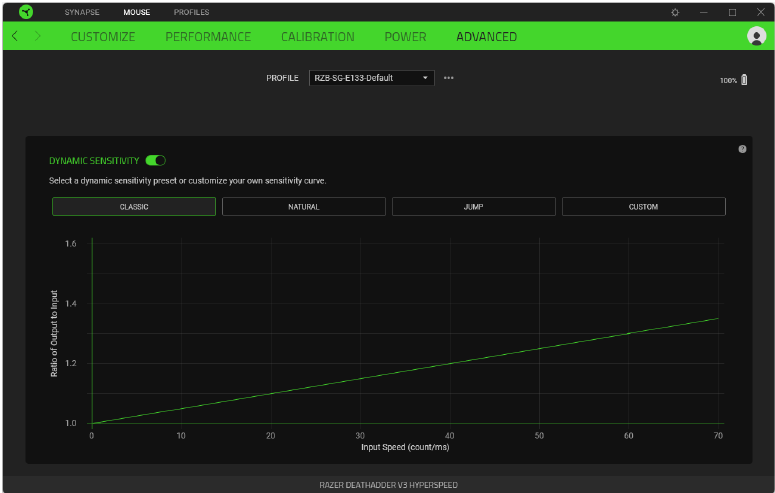This screenshot has height=493, width=775.
Task: Switch to the Profiles tab
Action: [191, 12]
